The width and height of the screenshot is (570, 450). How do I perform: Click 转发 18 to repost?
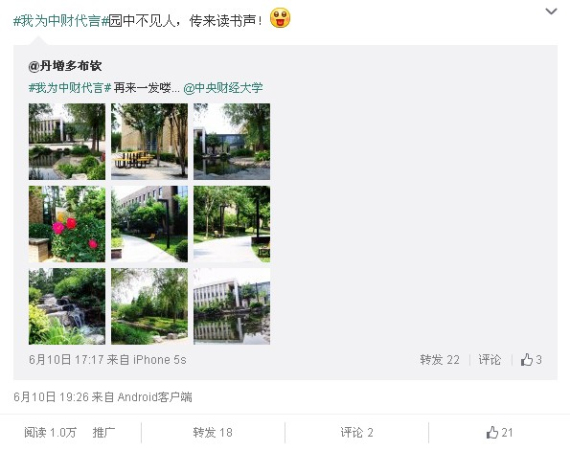[213, 433]
